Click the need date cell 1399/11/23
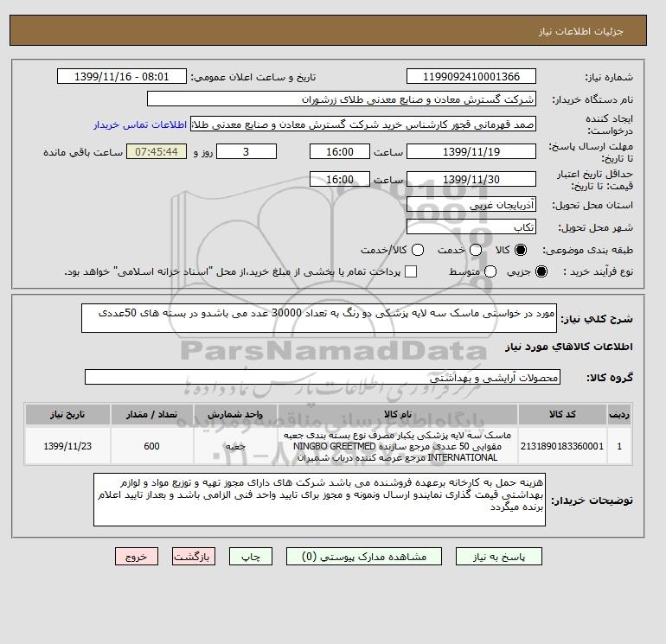 coord(67,446)
